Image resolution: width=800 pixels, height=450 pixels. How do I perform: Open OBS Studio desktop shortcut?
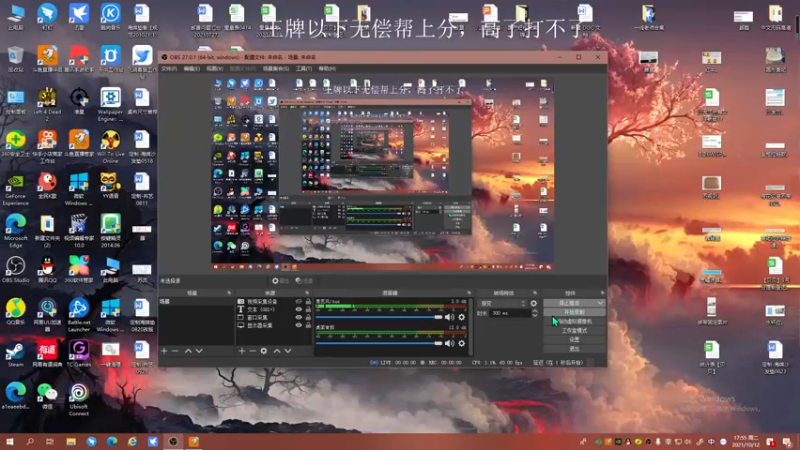tap(15, 269)
